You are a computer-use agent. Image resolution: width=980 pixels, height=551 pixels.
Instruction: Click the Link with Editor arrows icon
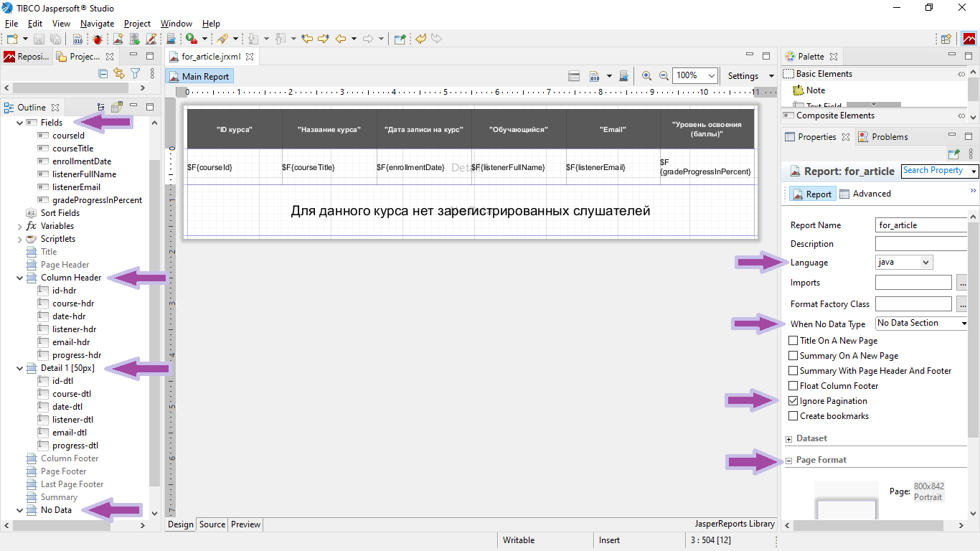[x=118, y=73]
